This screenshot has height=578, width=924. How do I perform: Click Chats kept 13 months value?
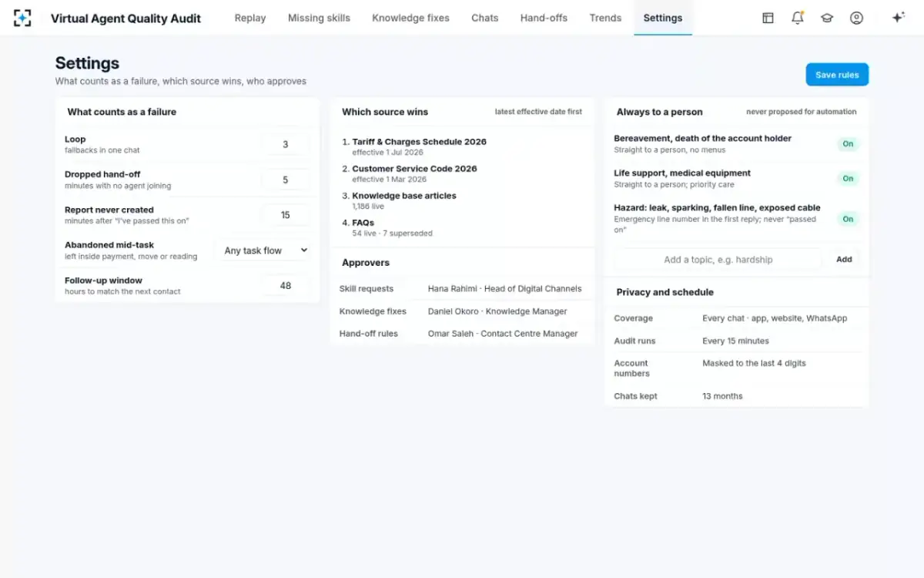(x=722, y=396)
